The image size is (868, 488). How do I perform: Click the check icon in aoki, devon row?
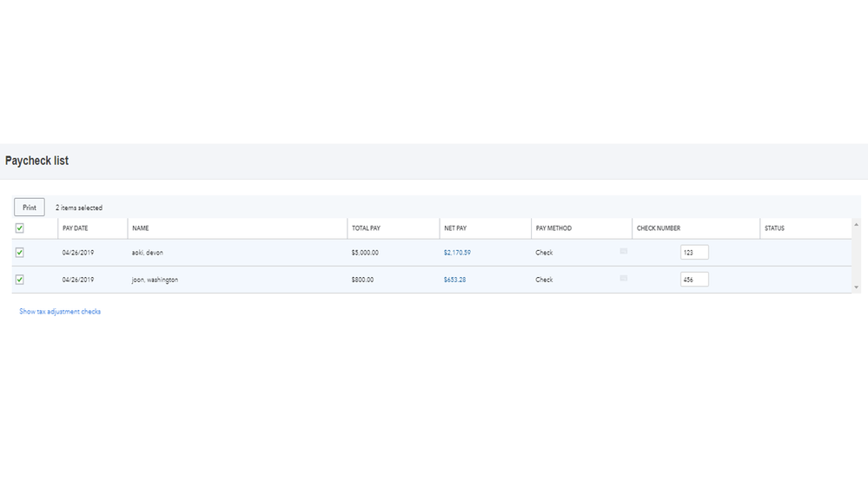(x=623, y=251)
